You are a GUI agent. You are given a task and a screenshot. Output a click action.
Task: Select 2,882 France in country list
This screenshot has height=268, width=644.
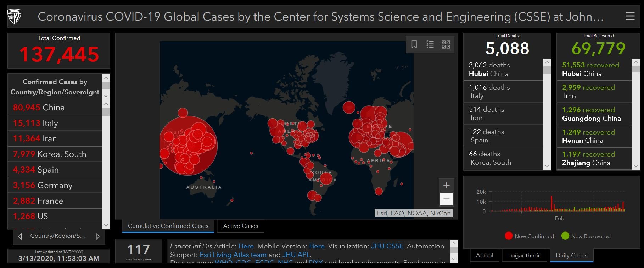55,201
